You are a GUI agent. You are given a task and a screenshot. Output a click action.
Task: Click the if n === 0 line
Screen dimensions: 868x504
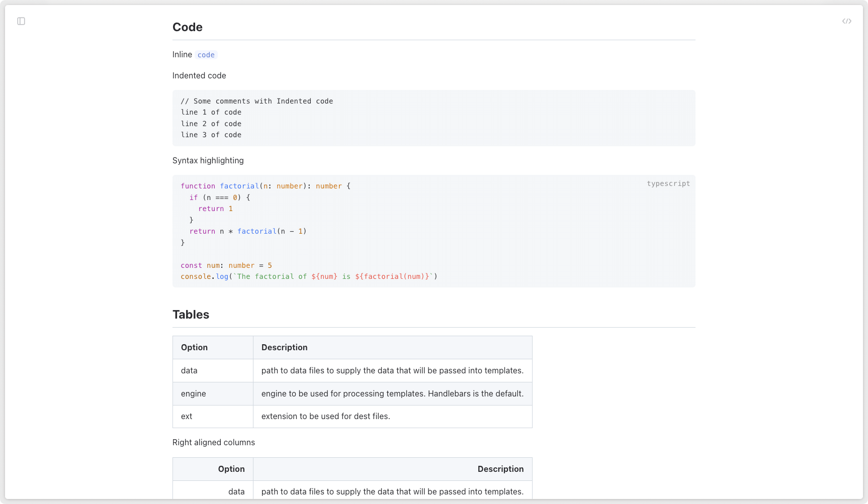click(220, 197)
